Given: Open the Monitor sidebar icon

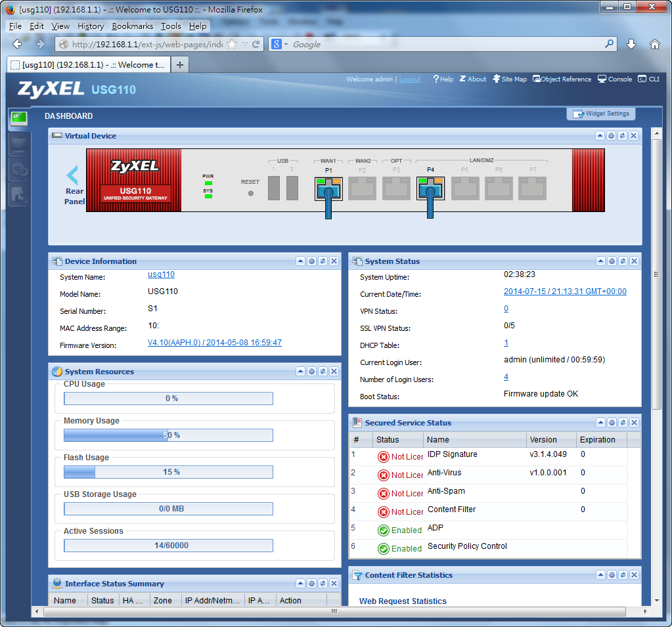Looking at the screenshot, I should point(18,146).
